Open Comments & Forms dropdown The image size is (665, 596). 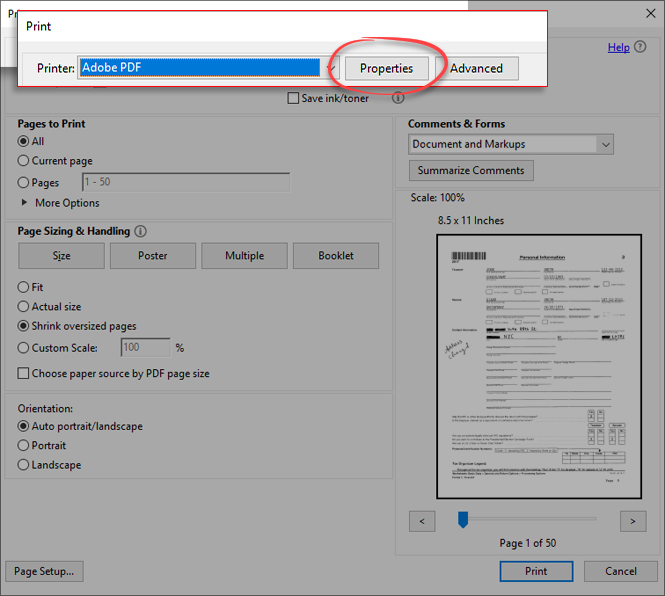[605, 144]
